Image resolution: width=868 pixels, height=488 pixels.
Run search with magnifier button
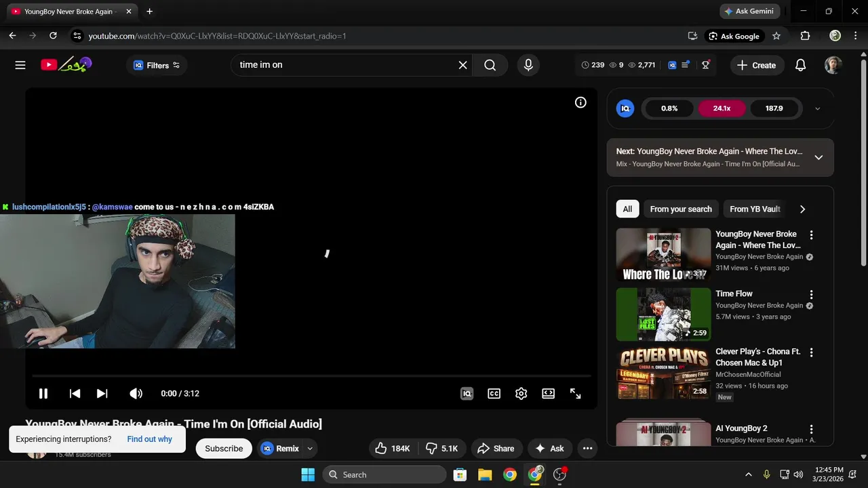tap(490, 65)
